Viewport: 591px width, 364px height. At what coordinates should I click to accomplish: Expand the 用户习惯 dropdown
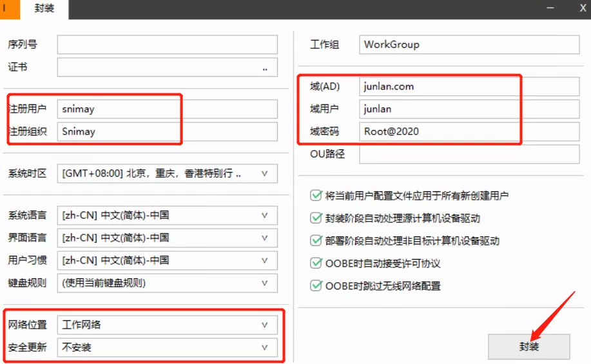pyautogui.click(x=264, y=260)
